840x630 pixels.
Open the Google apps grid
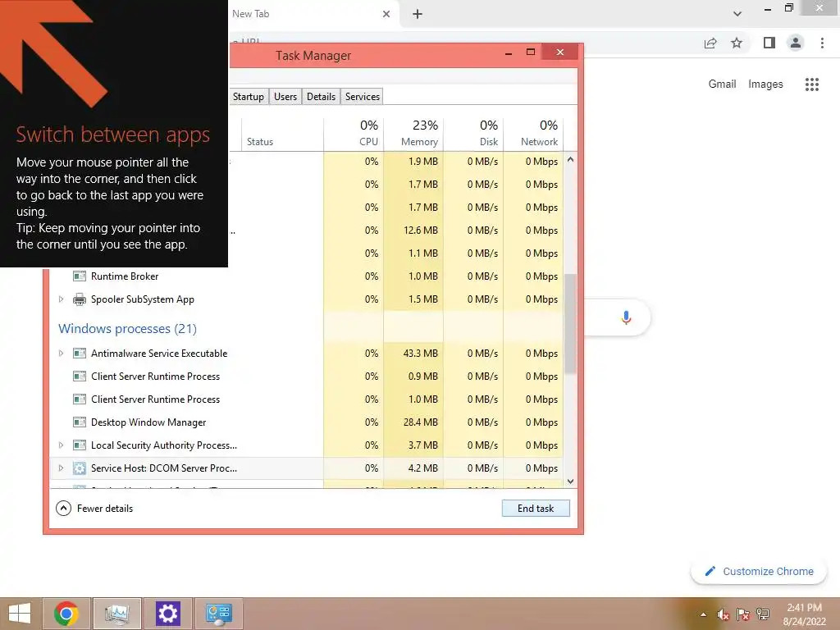pyautogui.click(x=811, y=84)
